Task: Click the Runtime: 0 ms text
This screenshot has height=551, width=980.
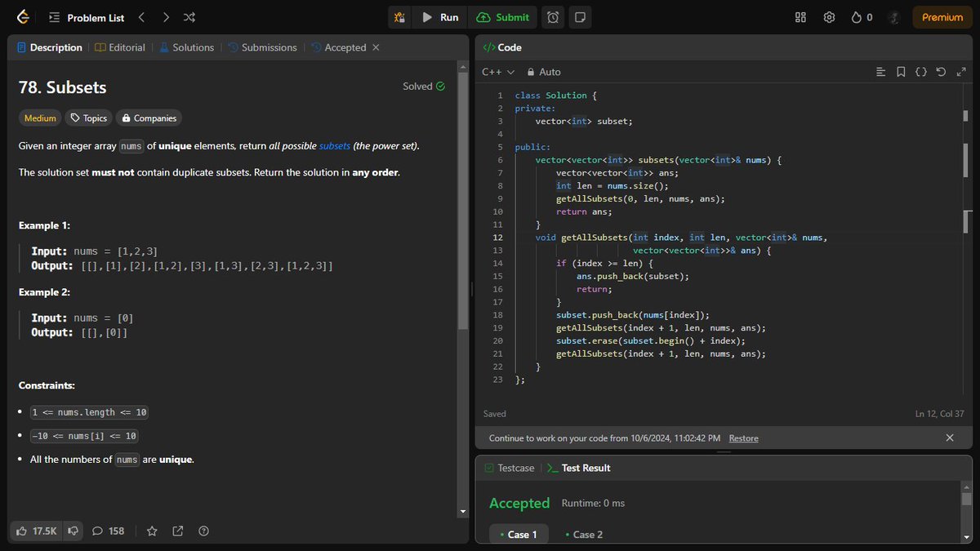Action: (593, 503)
